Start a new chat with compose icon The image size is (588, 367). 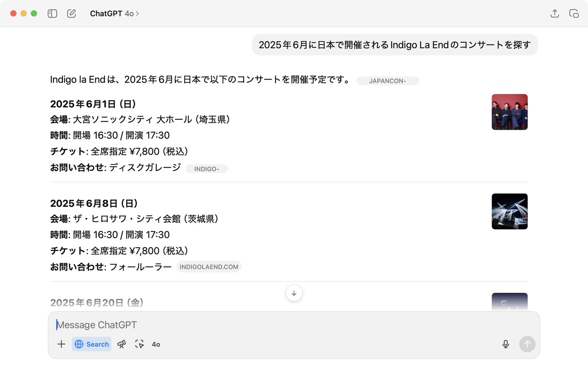point(71,13)
